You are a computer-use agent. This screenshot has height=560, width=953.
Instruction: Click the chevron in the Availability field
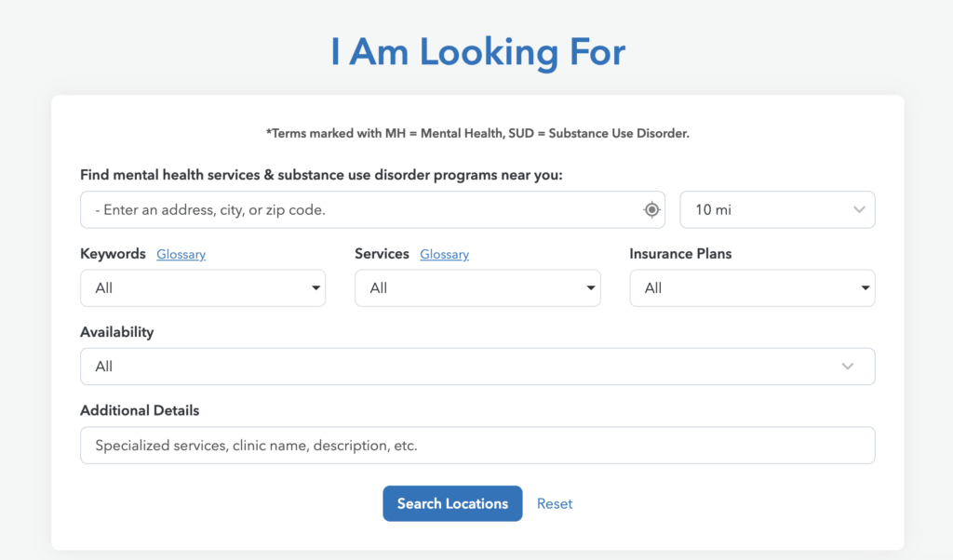click(847, 367)
